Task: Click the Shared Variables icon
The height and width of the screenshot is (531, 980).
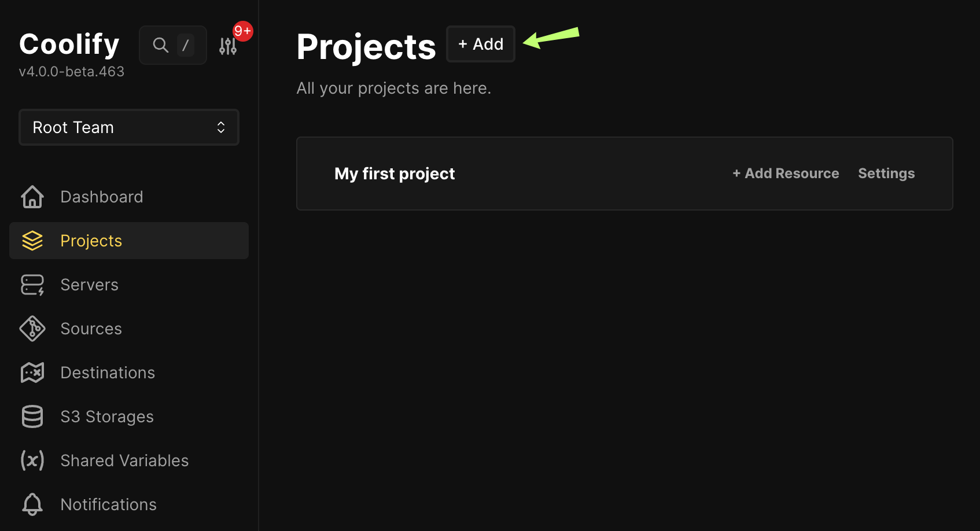Action: (x=32, y=460)
